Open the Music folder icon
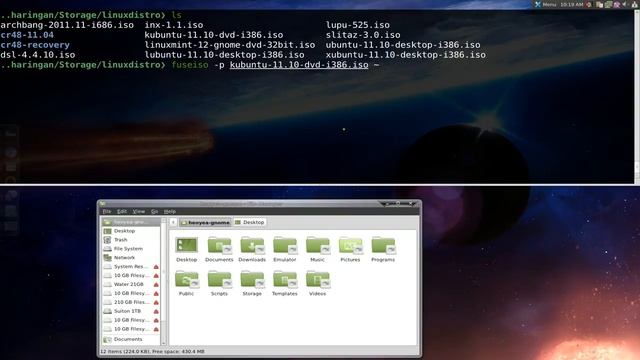The image size is (640, 360). coord(318,245)
